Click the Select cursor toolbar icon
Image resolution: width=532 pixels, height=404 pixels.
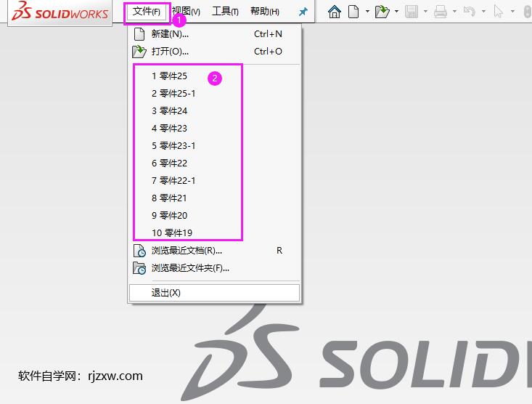(498, 12)
